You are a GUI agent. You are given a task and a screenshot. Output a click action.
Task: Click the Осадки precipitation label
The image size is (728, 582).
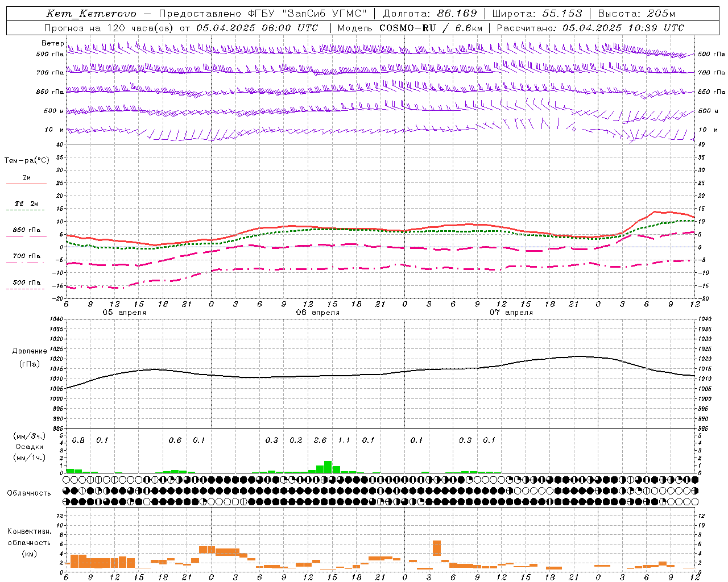click(29, 447)
